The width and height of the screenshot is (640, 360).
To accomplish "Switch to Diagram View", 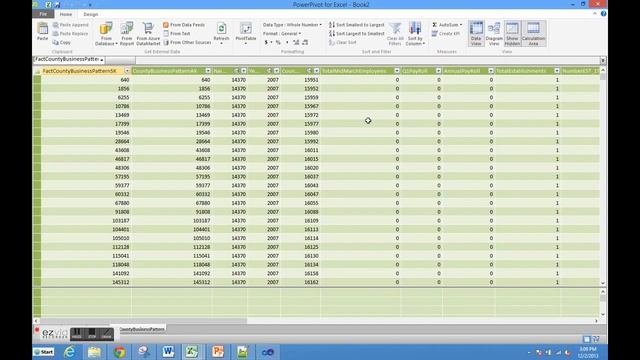I will click(494, 33).
